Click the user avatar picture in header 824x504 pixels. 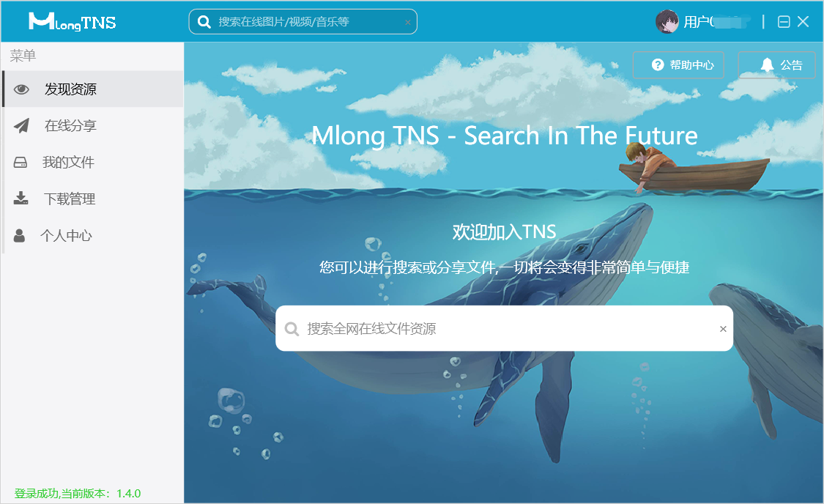(667, 21)
